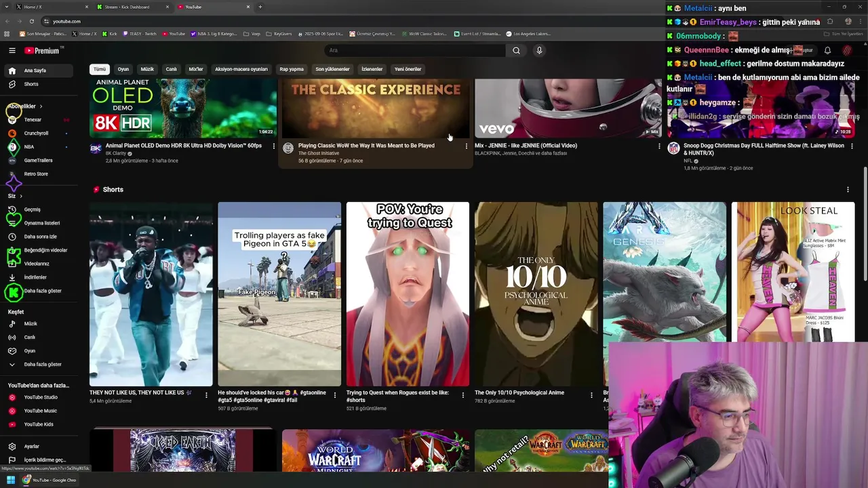Open options for Trying to Quest short
This screenshot has width=868, height=488.
tap(463, 395)
